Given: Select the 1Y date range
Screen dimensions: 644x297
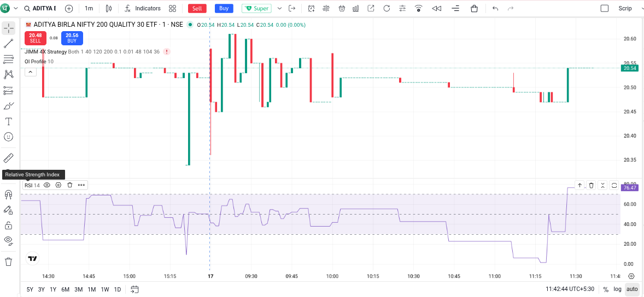Looking at the screenshot, I should 53,289.
